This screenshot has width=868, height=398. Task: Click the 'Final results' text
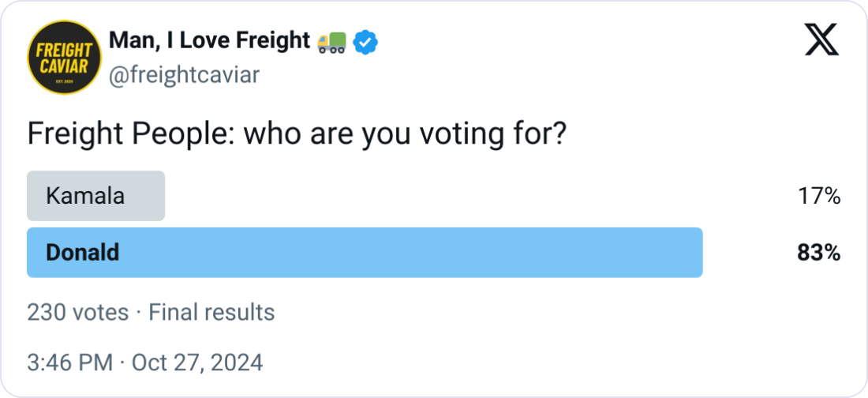[211, 313]
